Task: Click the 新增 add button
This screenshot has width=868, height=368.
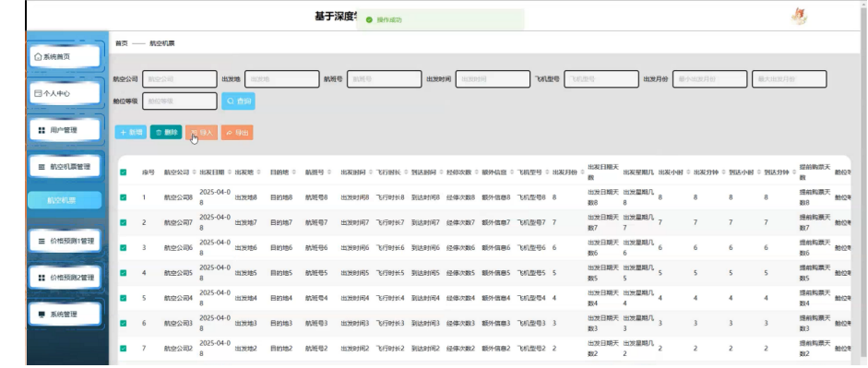Action: click(131, 132)
